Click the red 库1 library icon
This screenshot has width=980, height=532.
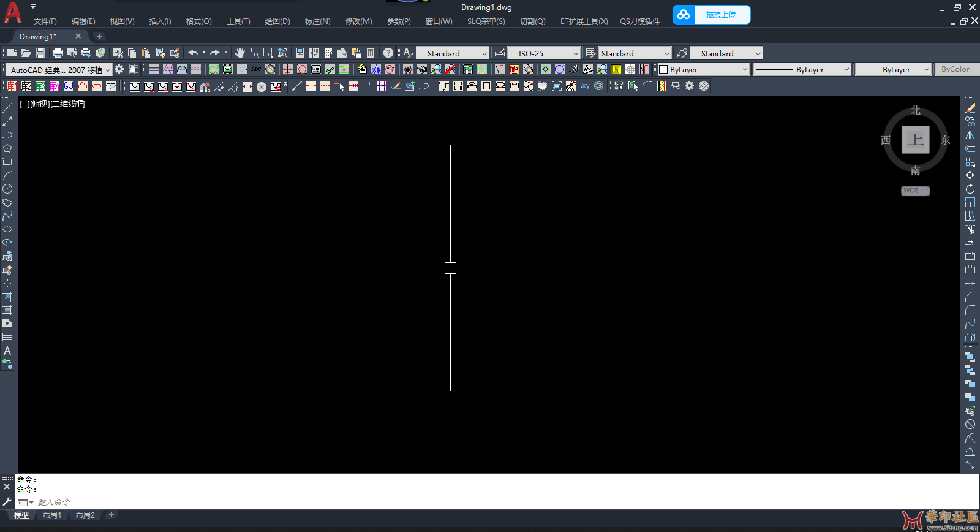pyautogui.click(x=12, y=86)
